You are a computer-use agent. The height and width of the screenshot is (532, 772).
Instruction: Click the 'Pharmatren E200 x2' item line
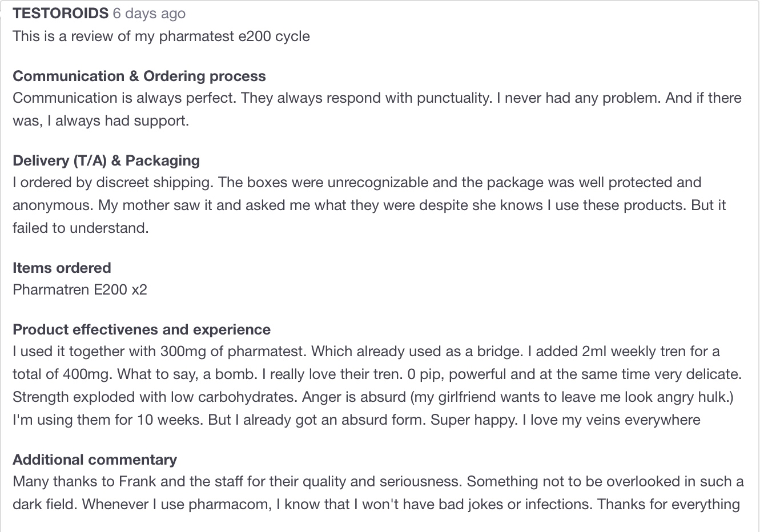pos(80,289)
